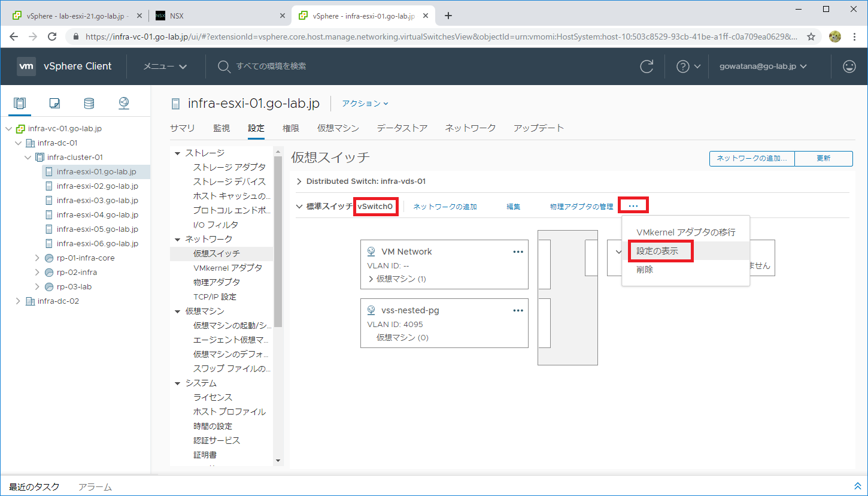Switch to the 権限 tab
Screen dimensions: 868x496
click(x=291, y=128)
